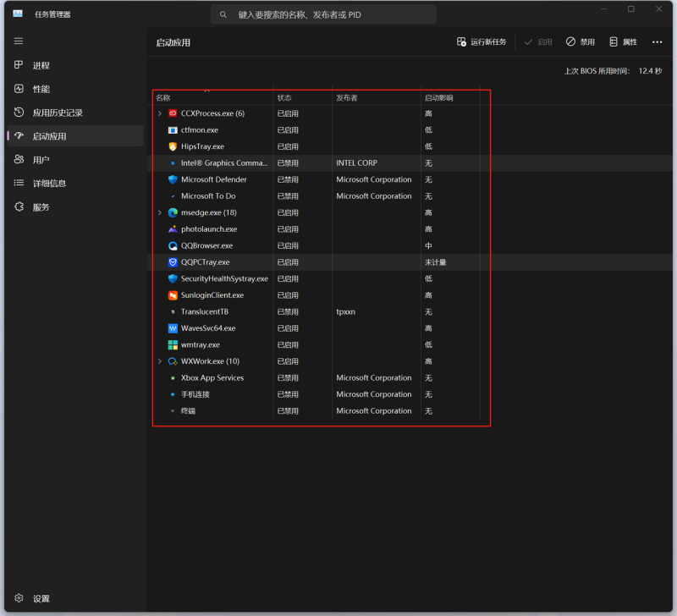This screenshot has width=677, height=616.
Task: Select the QQPCTray.exe name text
Action: coord(205,262)
